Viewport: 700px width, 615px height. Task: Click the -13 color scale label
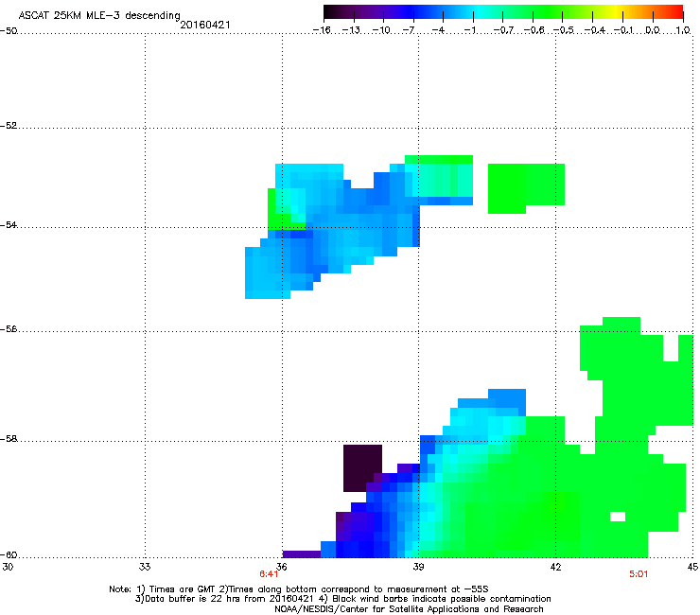[x=351, y=30]
